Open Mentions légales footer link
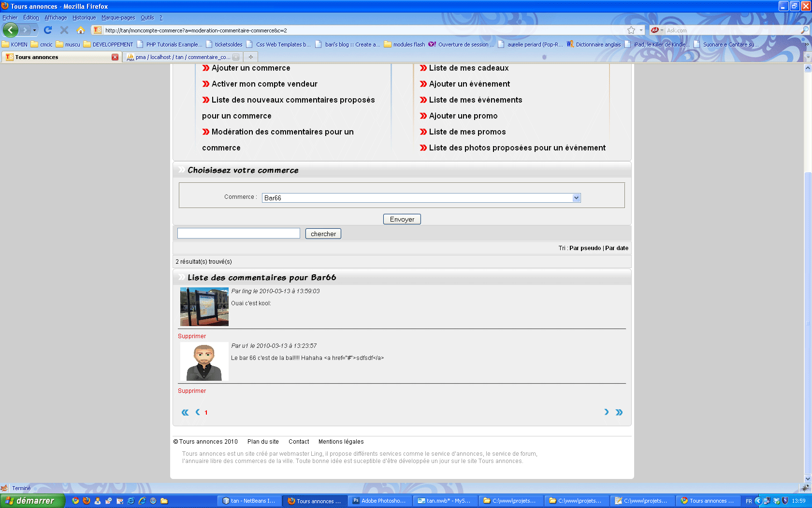 point(341,442)
